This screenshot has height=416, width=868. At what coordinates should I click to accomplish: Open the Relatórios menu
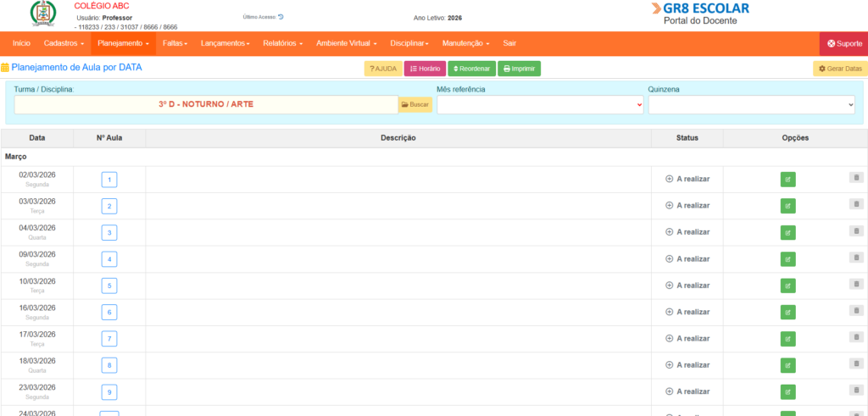tap(282, 43)
